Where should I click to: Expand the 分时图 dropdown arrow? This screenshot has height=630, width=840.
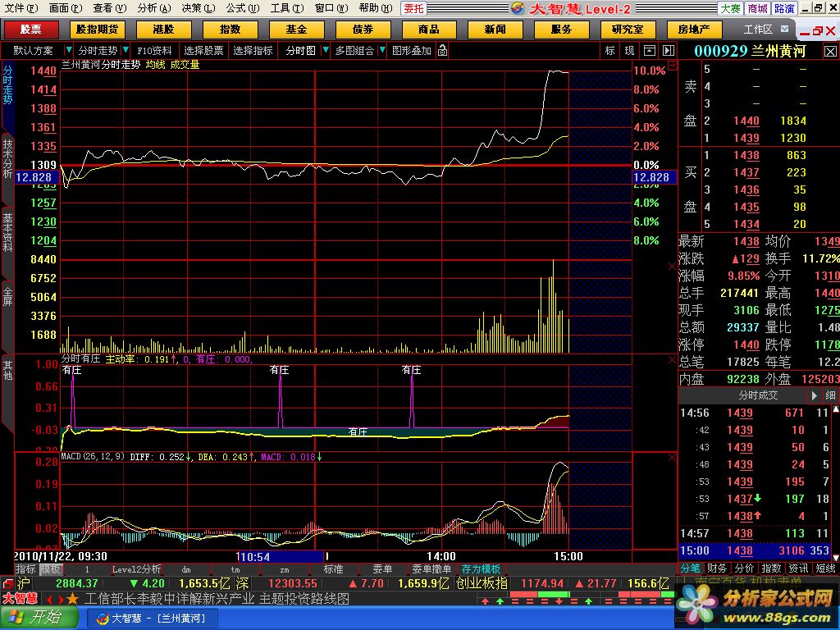(325, 50)
